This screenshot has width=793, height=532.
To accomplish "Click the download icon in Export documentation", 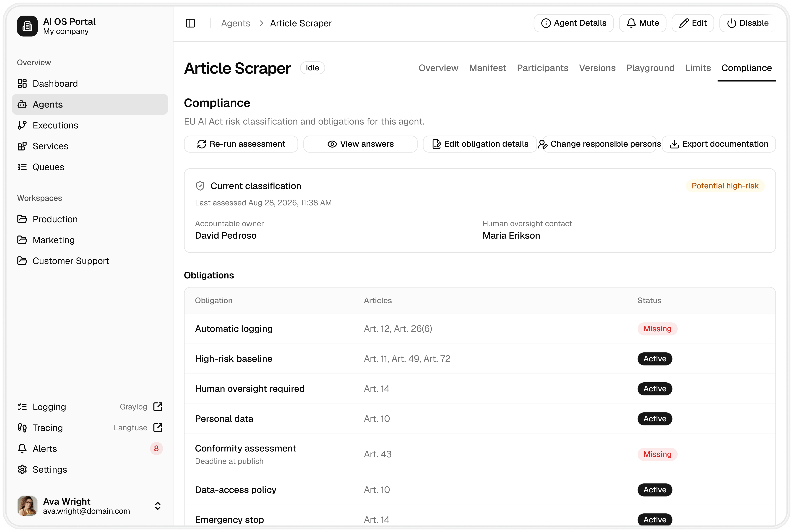I will pyautogui.click(x=674, y=144).
